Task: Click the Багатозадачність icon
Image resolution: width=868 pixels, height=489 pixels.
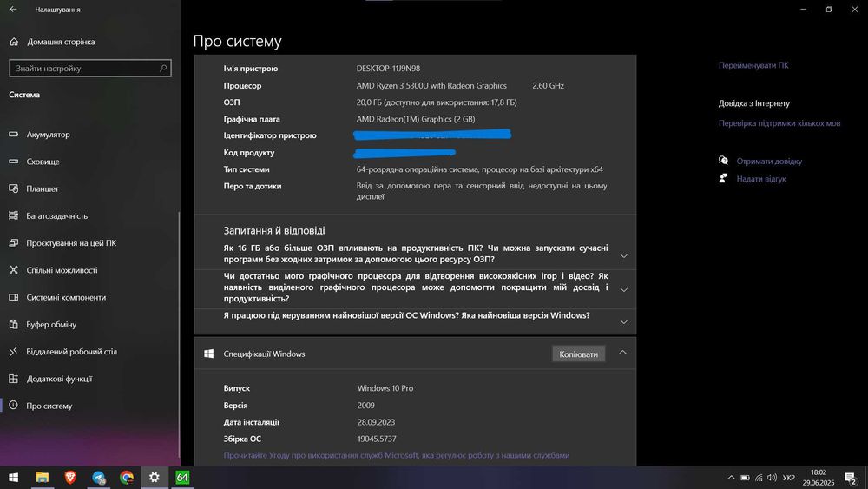Action: pyautogui.click(x=14, y=215)
